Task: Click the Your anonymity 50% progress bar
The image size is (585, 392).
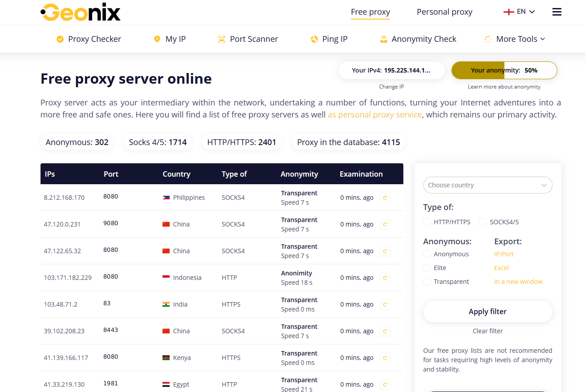Action: click(x=504, y=70)
